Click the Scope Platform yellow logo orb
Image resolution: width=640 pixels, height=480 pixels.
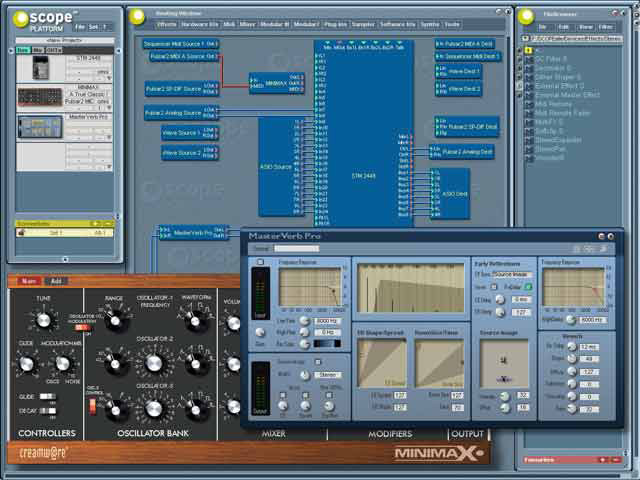click(20, 19)
